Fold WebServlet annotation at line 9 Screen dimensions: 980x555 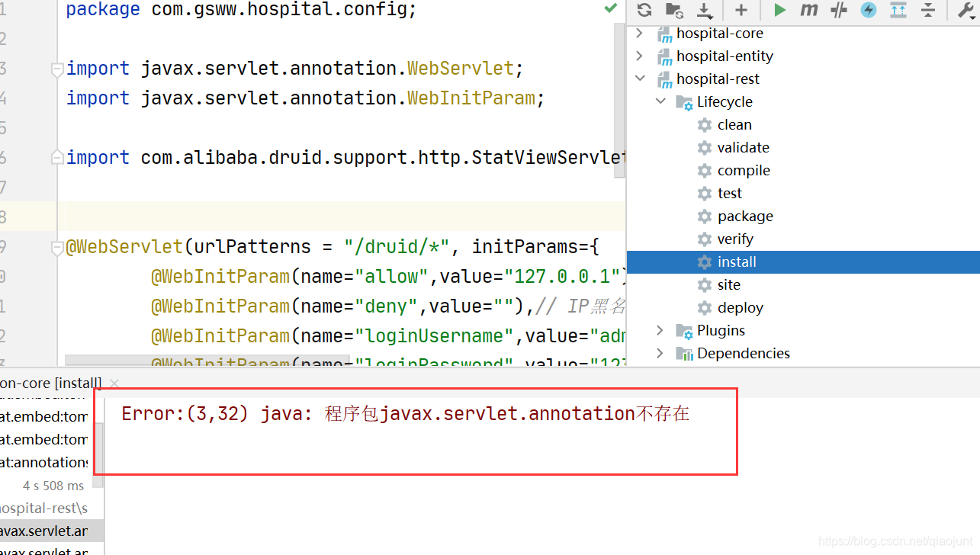click(x=56, y=248)
